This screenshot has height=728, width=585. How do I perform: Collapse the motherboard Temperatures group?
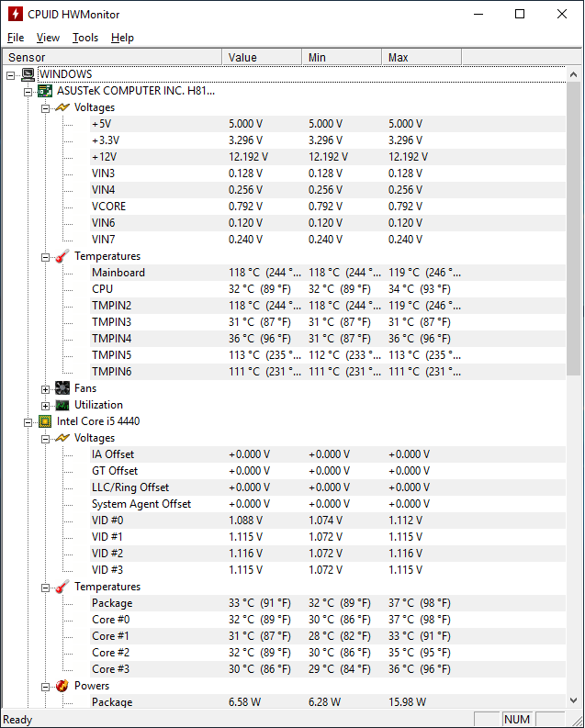[x=45, y=257]
